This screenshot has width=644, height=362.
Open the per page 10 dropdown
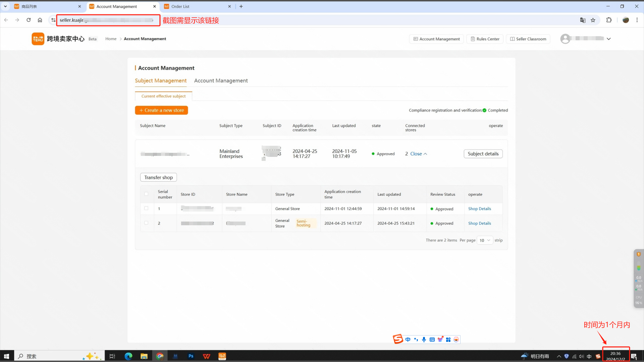point(485,240)
